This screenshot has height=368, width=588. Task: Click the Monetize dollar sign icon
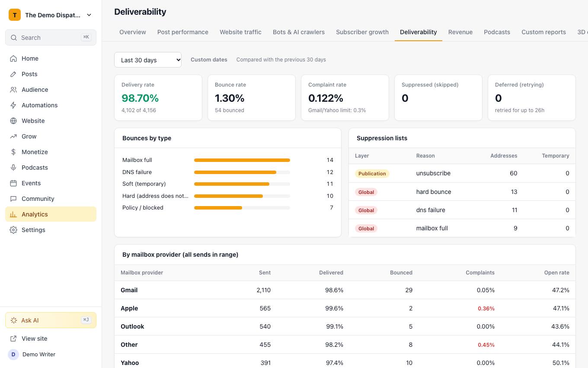tap(13, 152)
